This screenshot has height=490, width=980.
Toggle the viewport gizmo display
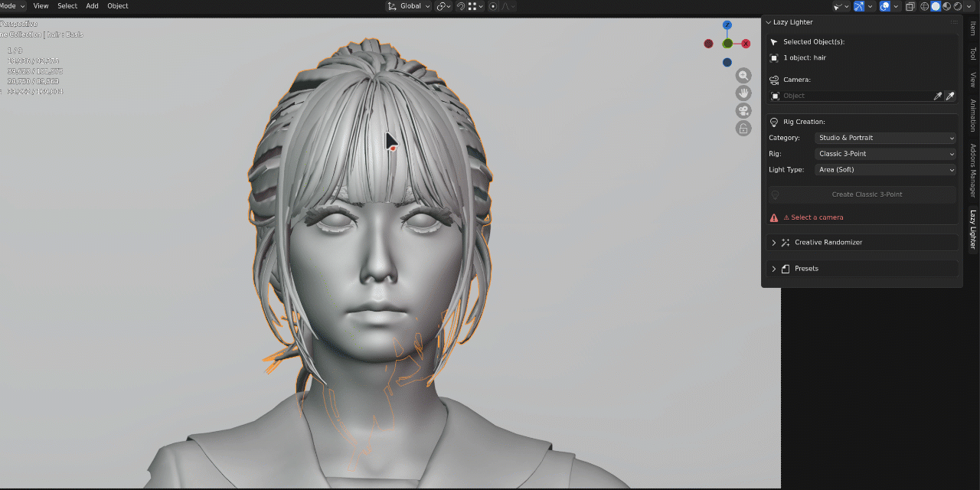click(x=859, y=6)
